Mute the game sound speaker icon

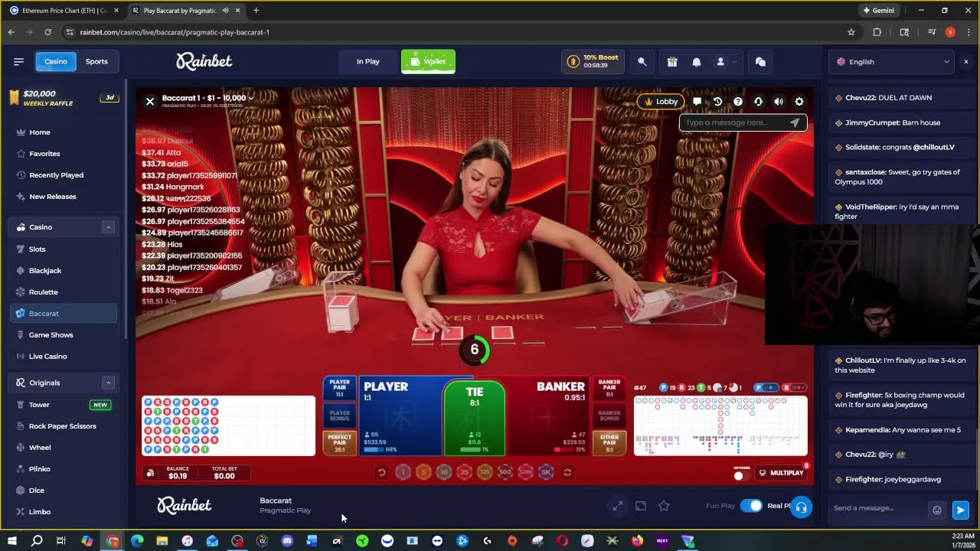(779, 101)
